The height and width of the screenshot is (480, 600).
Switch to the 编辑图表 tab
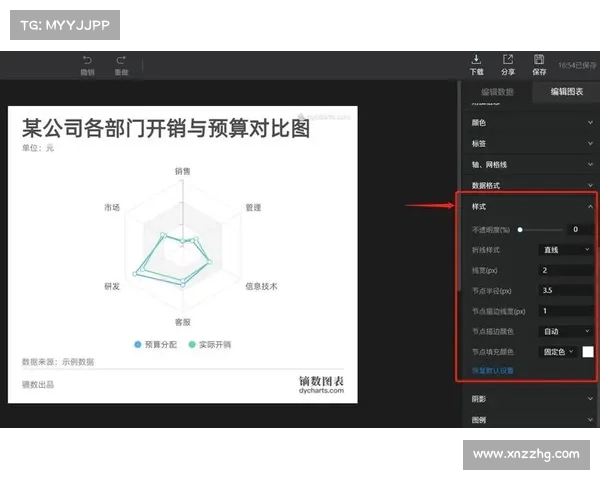[567, 92]
